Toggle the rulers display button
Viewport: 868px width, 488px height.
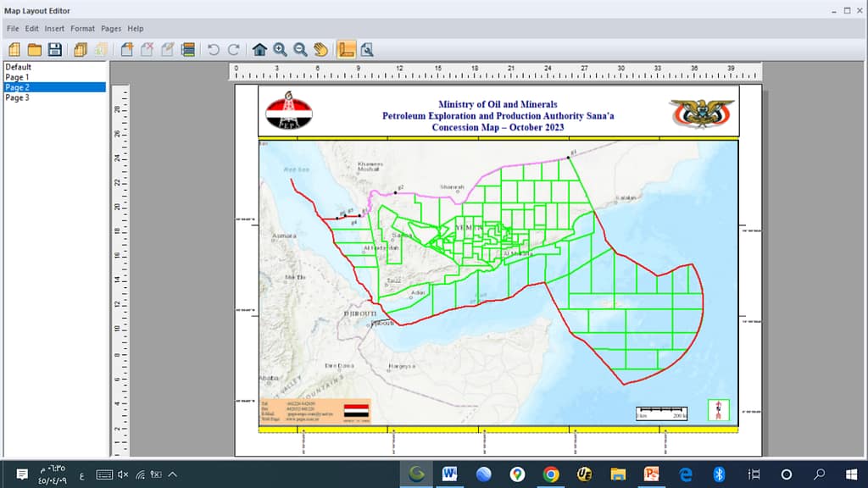point(347,49)
